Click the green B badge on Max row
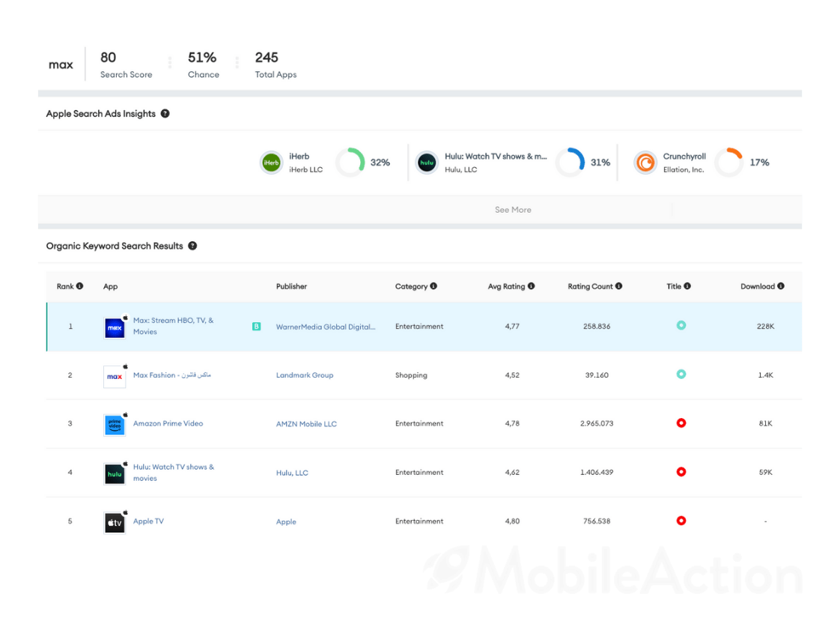 [257, 327]
